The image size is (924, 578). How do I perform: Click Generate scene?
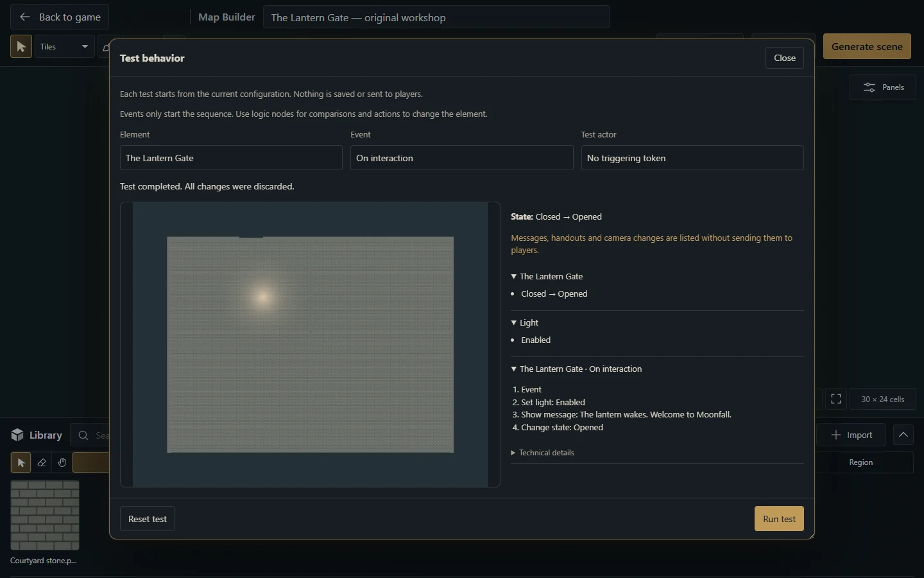[x=867, y=47]
